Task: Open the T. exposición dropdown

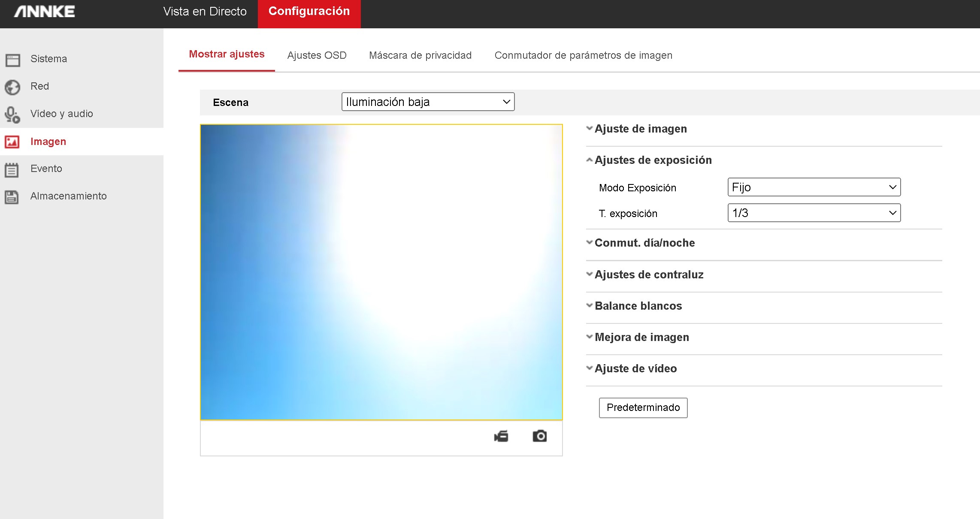Action: pos(814,213)
